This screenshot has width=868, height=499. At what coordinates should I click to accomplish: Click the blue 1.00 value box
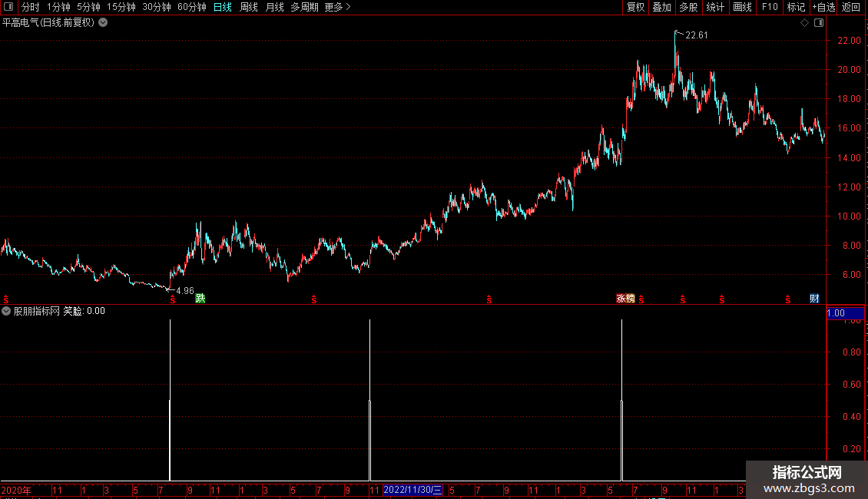(x=845, y=313)
